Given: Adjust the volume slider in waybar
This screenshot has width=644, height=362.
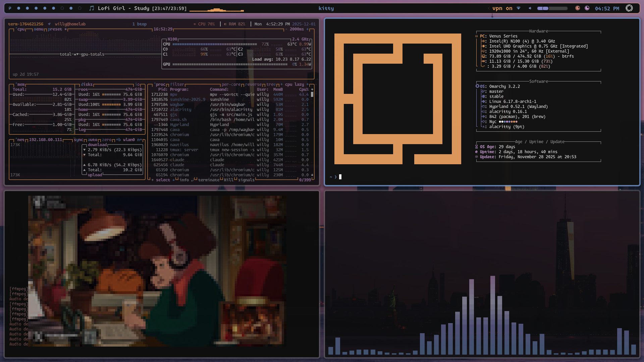Looking at the screenshot, I should pos(552,8).
